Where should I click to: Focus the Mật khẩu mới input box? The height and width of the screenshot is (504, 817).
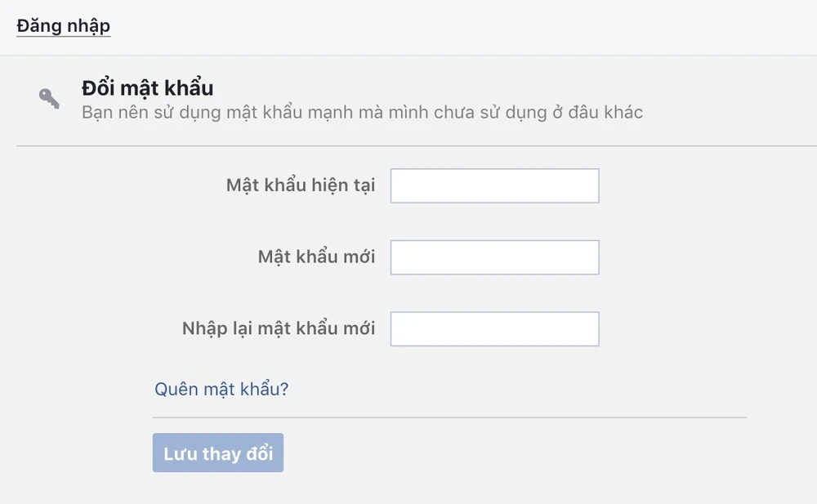[x=494, y=257]
